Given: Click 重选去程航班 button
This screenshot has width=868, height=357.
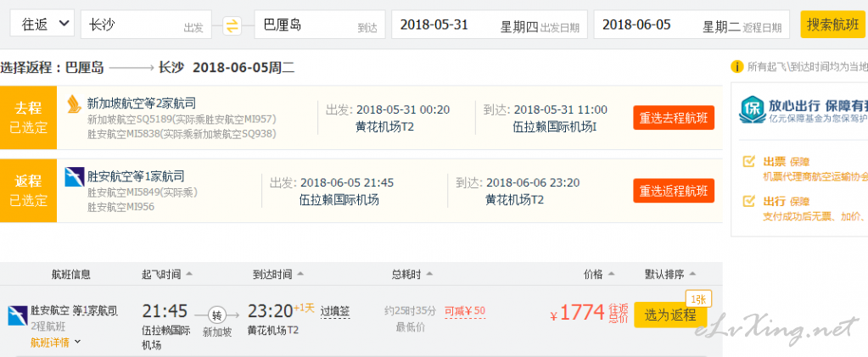Looking at the screenshot, I should click(674, 118).
